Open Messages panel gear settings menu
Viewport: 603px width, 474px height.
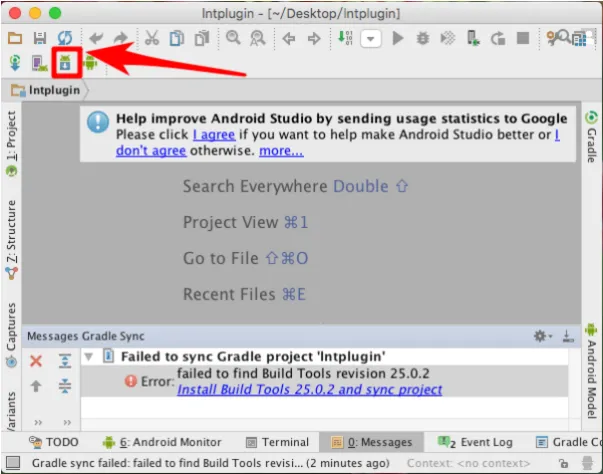[542, 336]
